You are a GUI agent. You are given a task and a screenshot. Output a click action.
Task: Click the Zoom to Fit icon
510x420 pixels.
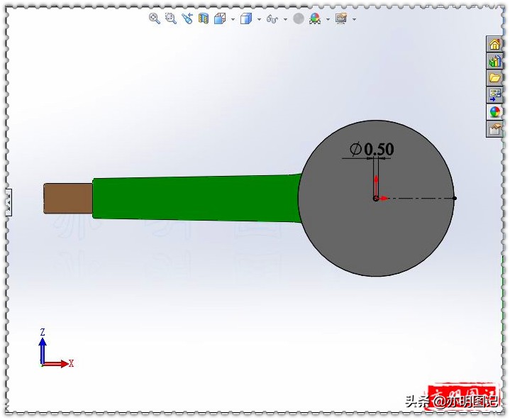[x=155, y=18]
